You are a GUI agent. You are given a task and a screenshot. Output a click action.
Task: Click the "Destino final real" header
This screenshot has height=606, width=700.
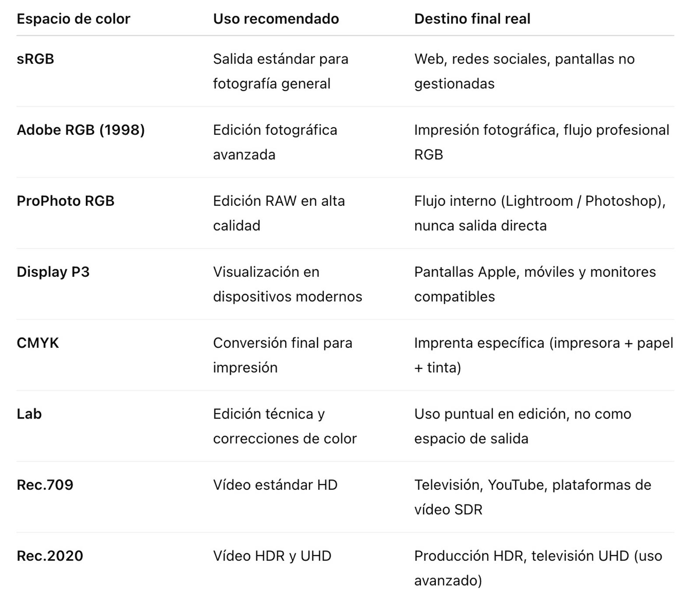(472, 19)
